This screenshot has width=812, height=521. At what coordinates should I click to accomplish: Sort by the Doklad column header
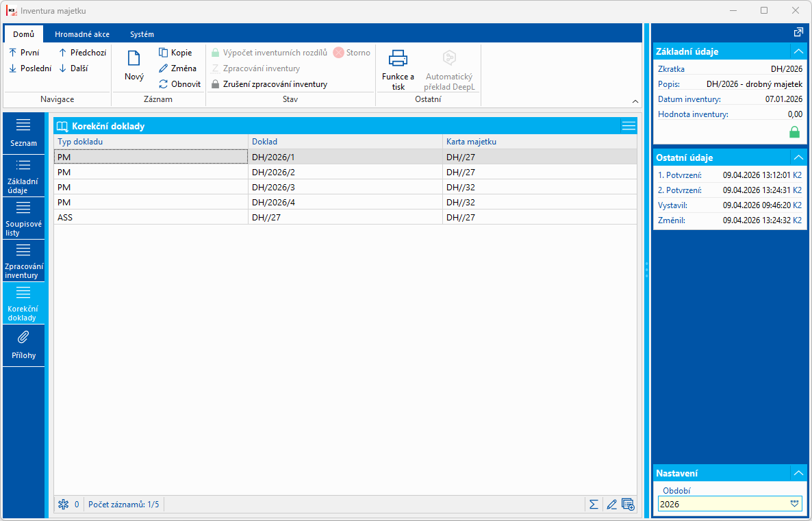click(x=346, y=142)
